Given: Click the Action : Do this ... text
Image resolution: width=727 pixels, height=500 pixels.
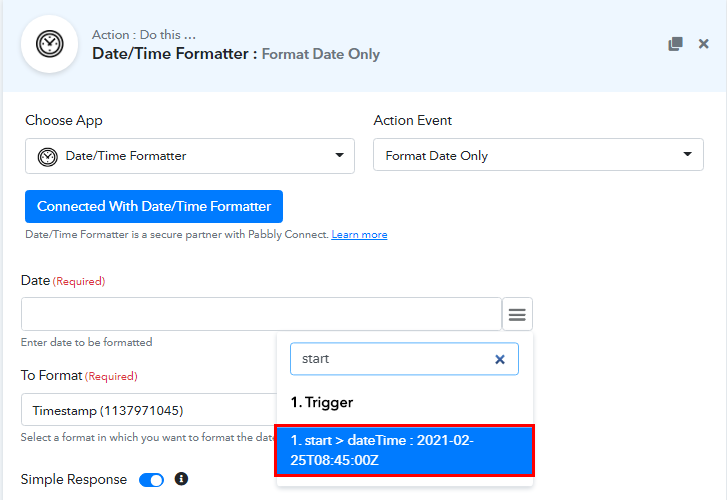Looking at the screenshot, I should coord(144,35).
